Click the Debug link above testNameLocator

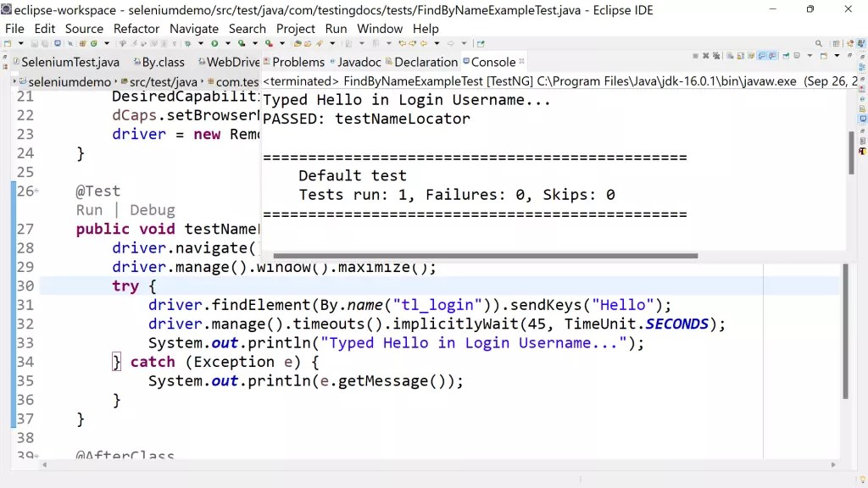pyautogui.click(x=152, y=209)
